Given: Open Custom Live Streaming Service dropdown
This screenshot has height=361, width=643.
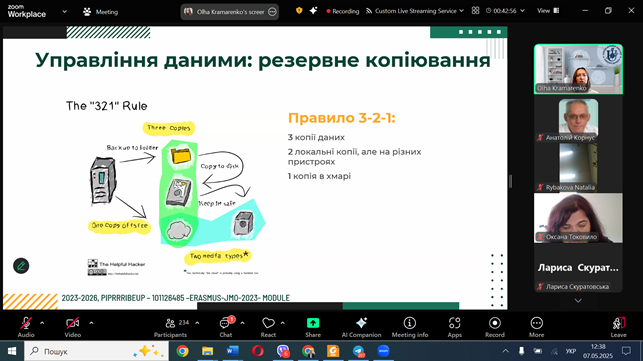Looking at the screenshot, I should [415, 11].
